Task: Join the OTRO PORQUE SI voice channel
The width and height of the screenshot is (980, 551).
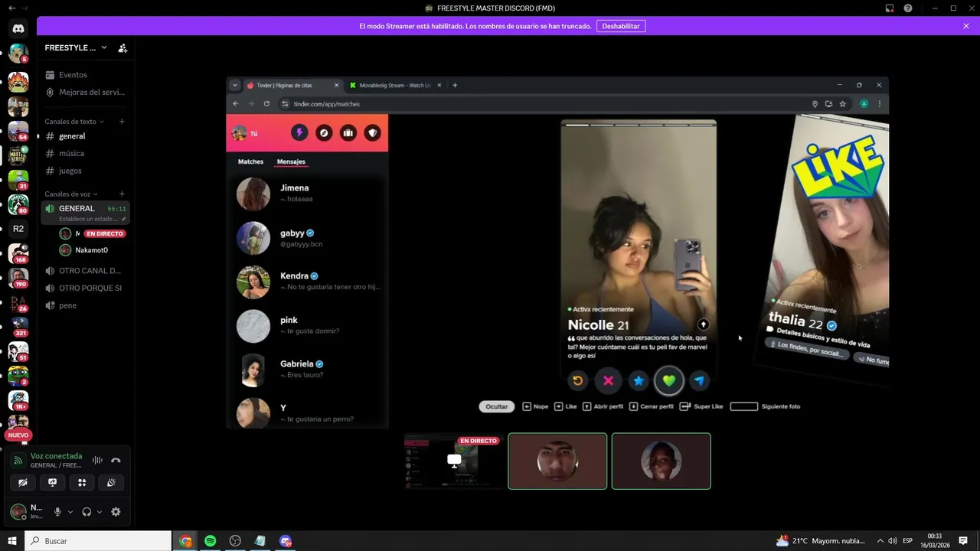Action: 86,288
